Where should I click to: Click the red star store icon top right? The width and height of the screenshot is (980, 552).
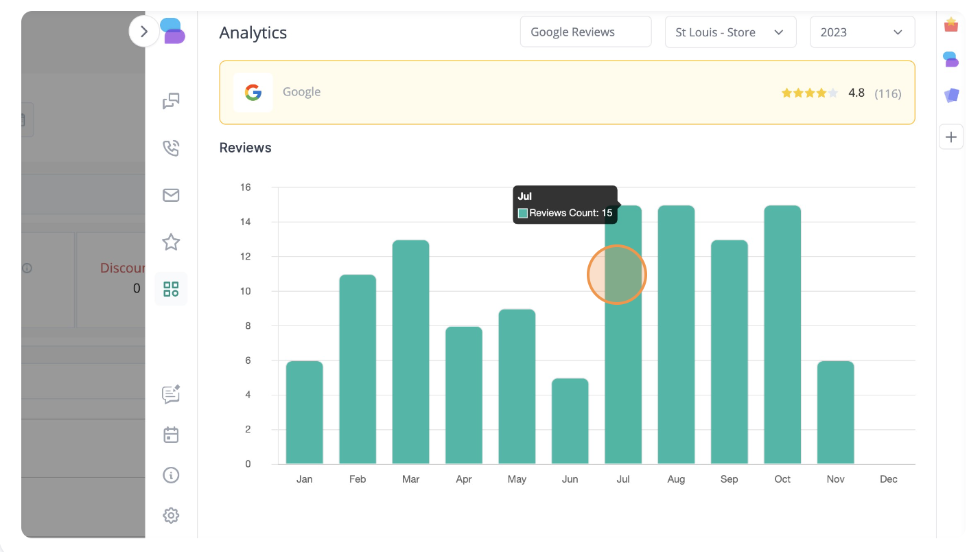(x=950, y=26)
